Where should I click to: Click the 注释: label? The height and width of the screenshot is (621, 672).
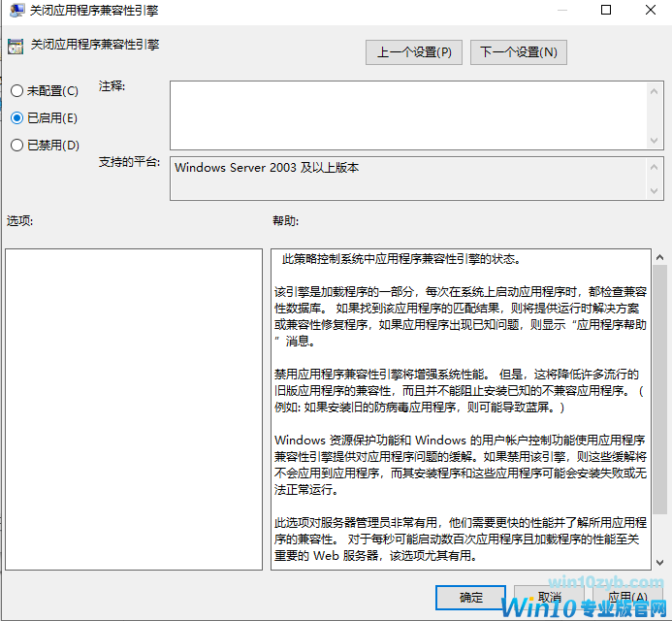[x=112, y=86]
